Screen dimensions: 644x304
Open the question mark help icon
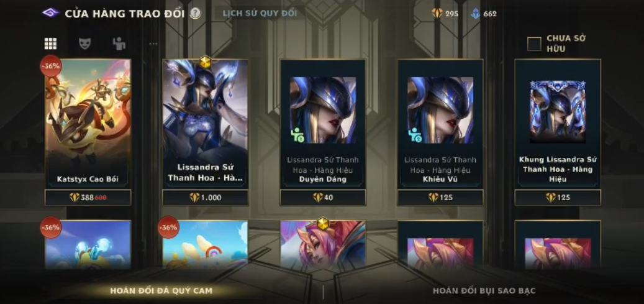(196, 14)
